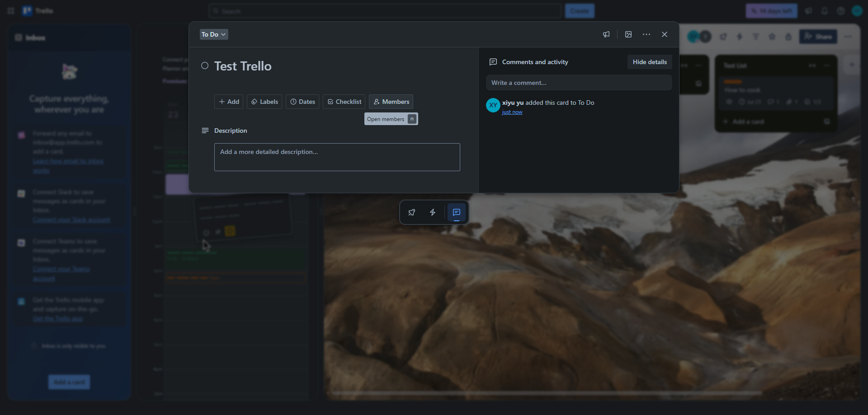Click the description text area

337,157
